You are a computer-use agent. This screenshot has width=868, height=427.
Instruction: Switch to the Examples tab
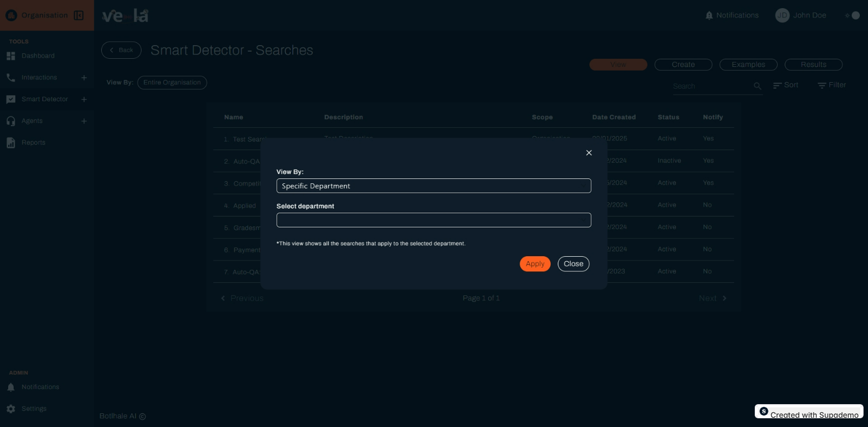click(748, 65)
